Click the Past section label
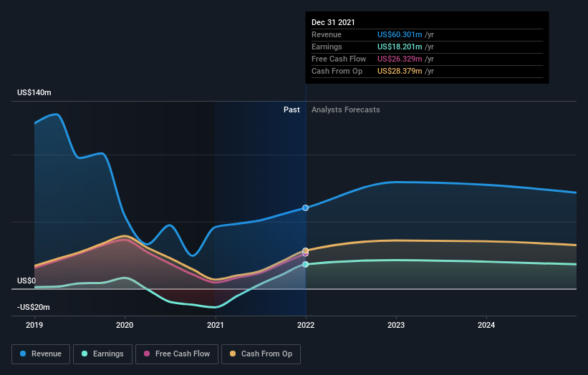This screenshot has height=375, width=588. pos(291,109)
